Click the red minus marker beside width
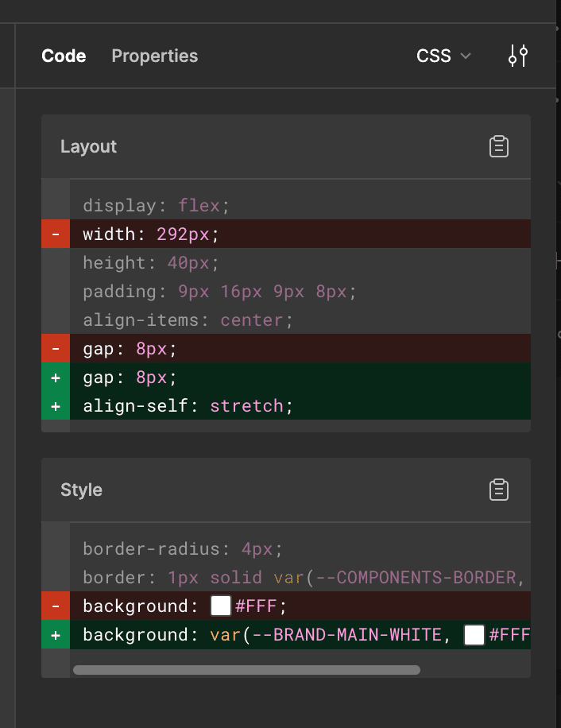Viewport: 561px width, 728px height. click(x=56, y=234)
